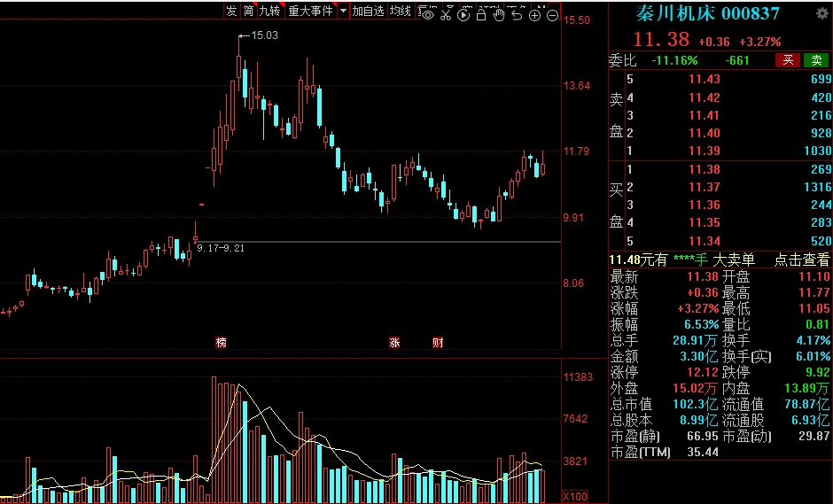Select the hand pan tool
This screenshot has height=504, width=833.
(499, 13)
